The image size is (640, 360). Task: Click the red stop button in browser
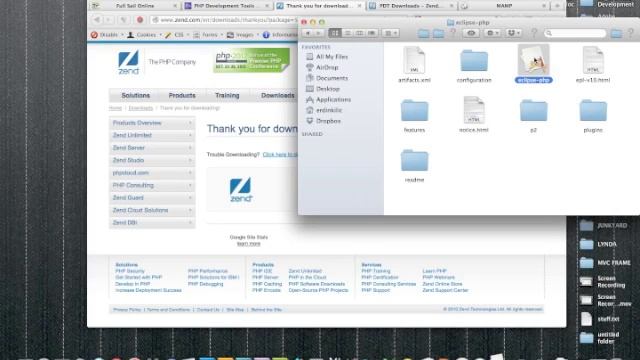(140, 20)
